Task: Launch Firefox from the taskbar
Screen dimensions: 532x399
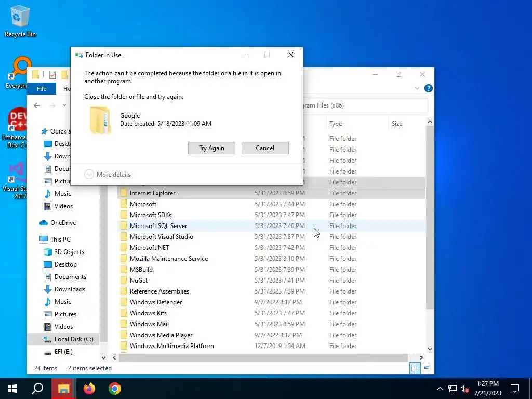Action: (x=89, y=389)
